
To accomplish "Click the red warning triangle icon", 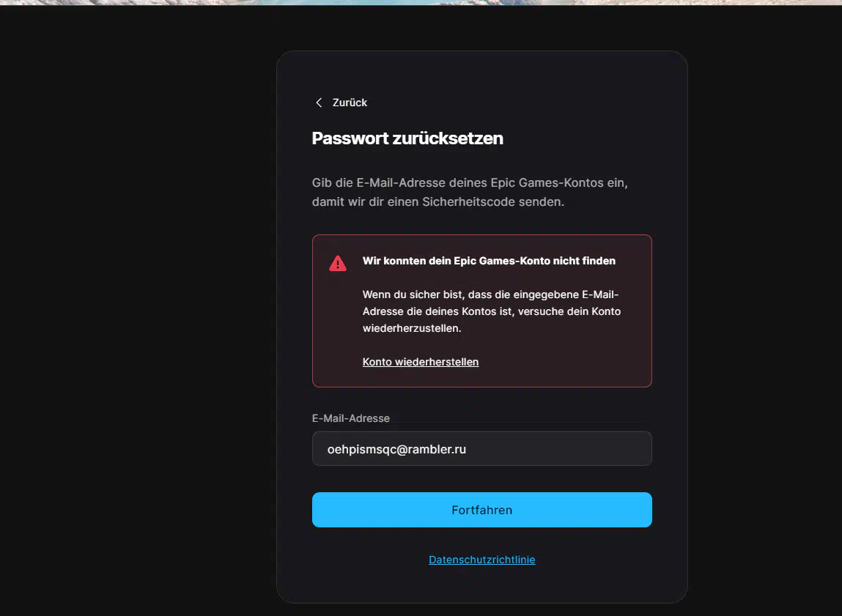I will coord(338,263).
